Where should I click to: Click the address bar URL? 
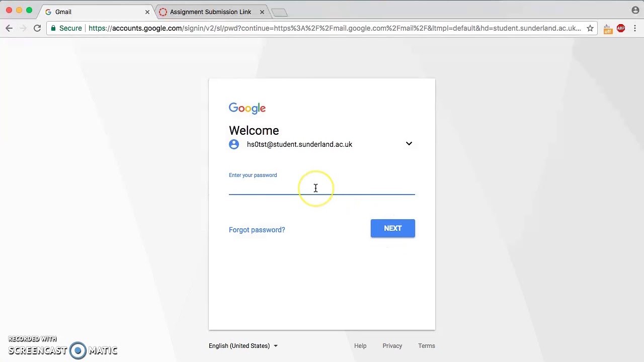point(335,28)
